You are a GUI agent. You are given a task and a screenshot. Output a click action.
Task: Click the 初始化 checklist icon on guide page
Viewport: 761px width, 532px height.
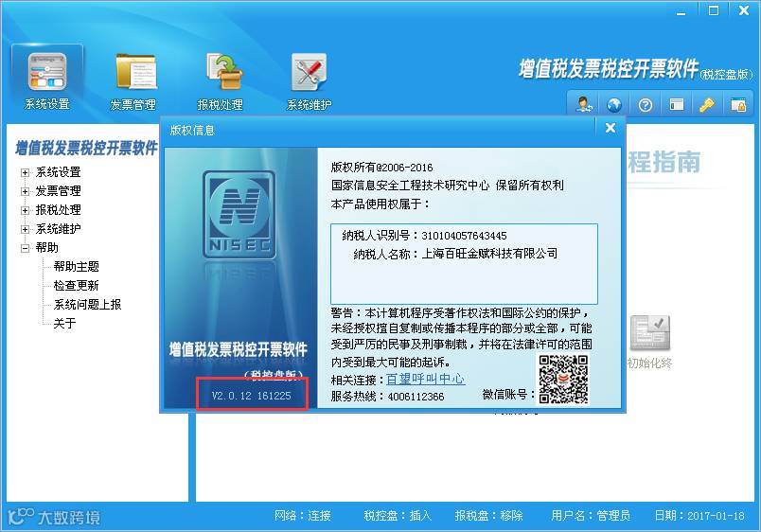pyautogui.click(x=650, y=332)
